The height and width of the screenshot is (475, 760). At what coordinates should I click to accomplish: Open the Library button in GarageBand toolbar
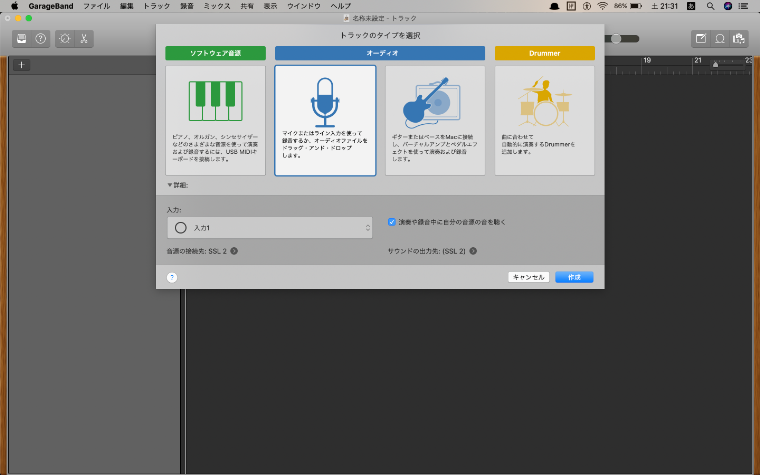coord(22,39)
